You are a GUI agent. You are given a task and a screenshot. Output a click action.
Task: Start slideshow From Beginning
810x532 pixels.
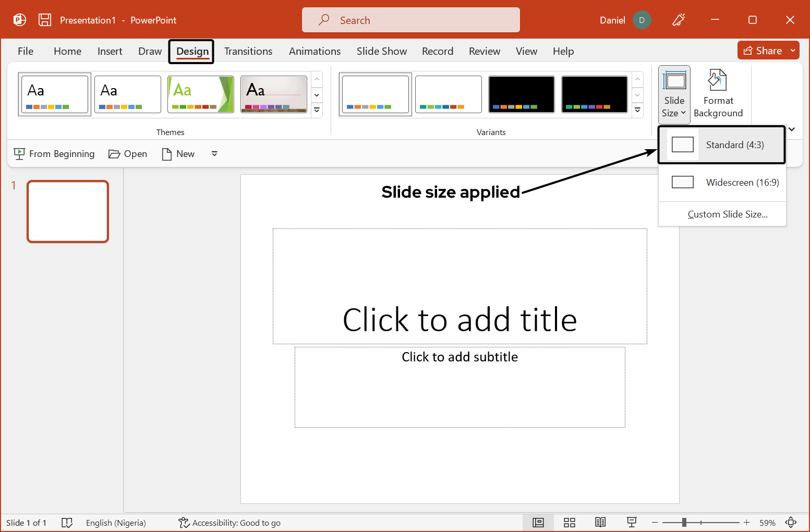54,153
